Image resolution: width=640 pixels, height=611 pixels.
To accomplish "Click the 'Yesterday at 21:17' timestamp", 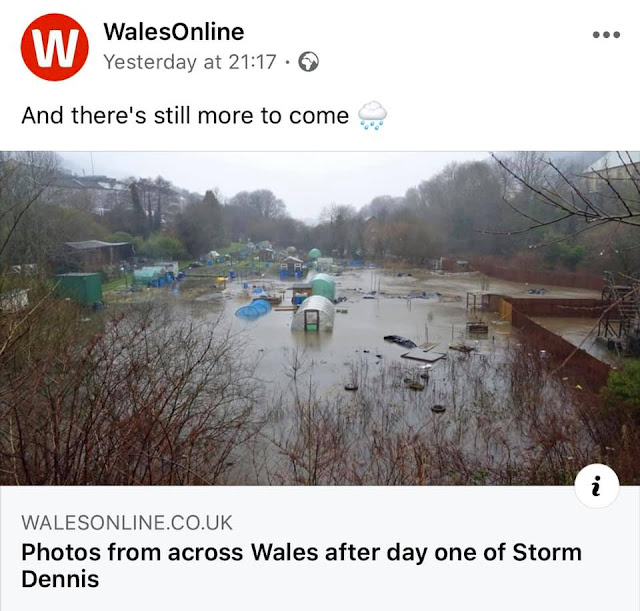I will (190, 62).
